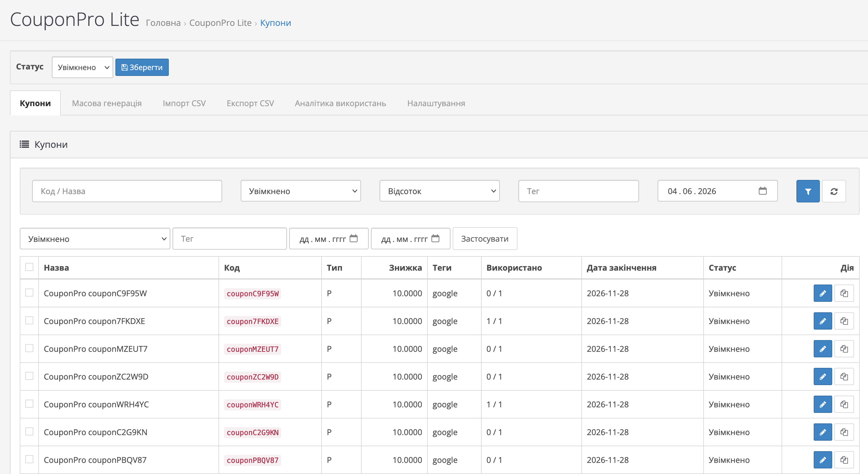
Task: Duplicate the coupon7FKDXE row
Action: tap(844, 321)
